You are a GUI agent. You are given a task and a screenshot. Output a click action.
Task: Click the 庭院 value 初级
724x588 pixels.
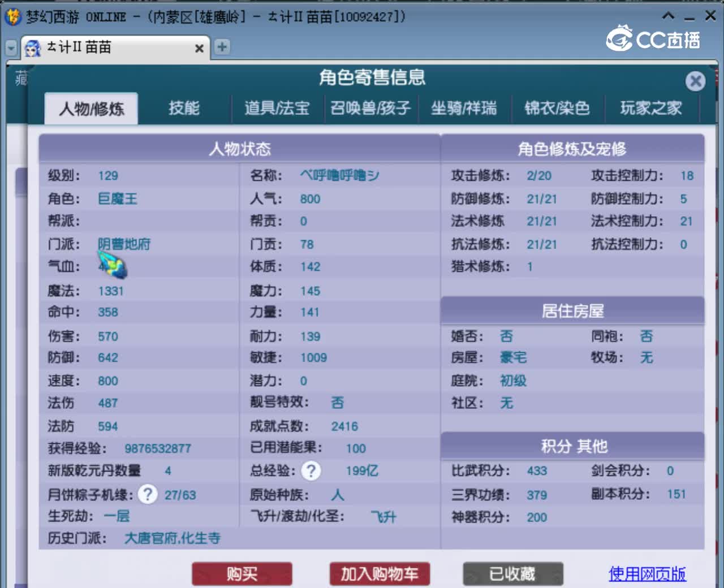tap(513, 381)
